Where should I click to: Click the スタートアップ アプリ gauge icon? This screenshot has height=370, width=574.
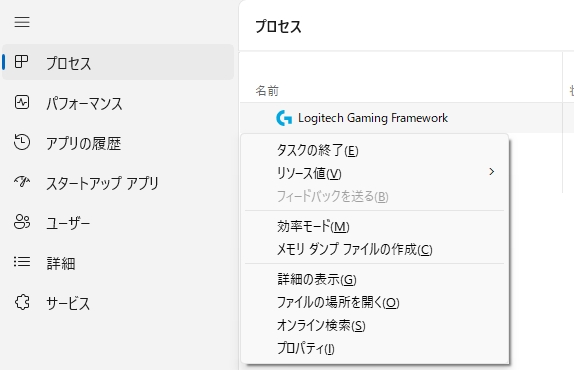[x=22, y=182]
